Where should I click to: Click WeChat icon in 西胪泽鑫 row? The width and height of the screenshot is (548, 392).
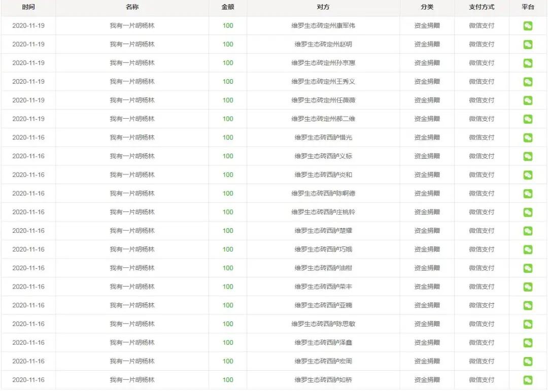(x=528, y=343)
